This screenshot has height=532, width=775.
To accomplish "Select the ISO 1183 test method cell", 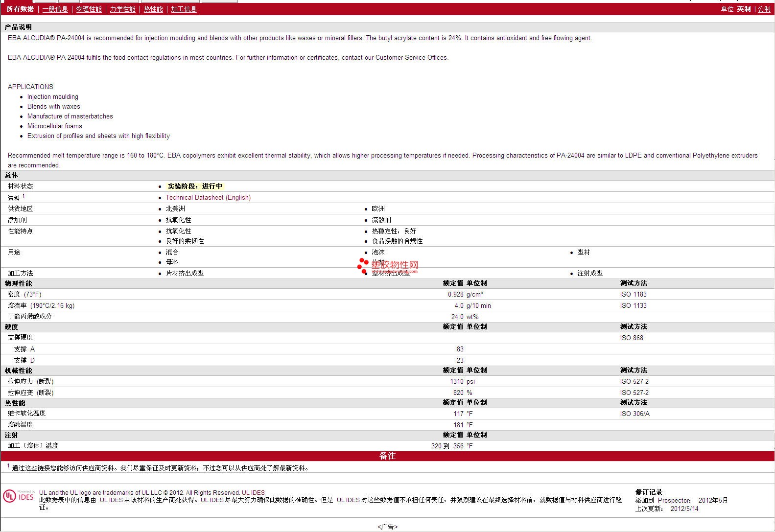I will pyautogui.click(x=633, y=294).
